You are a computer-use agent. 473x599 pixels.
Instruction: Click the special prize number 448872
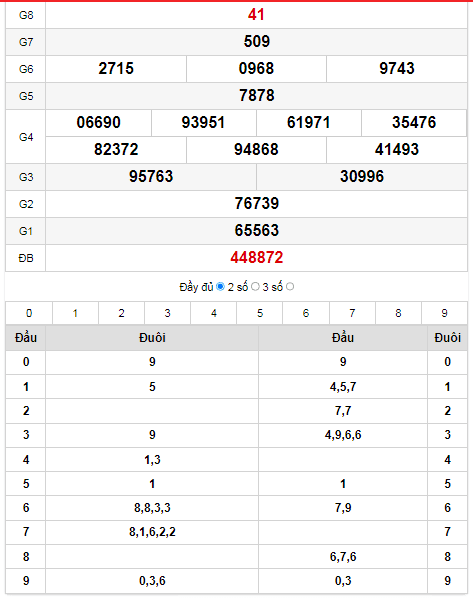click(x=256, y=257)
